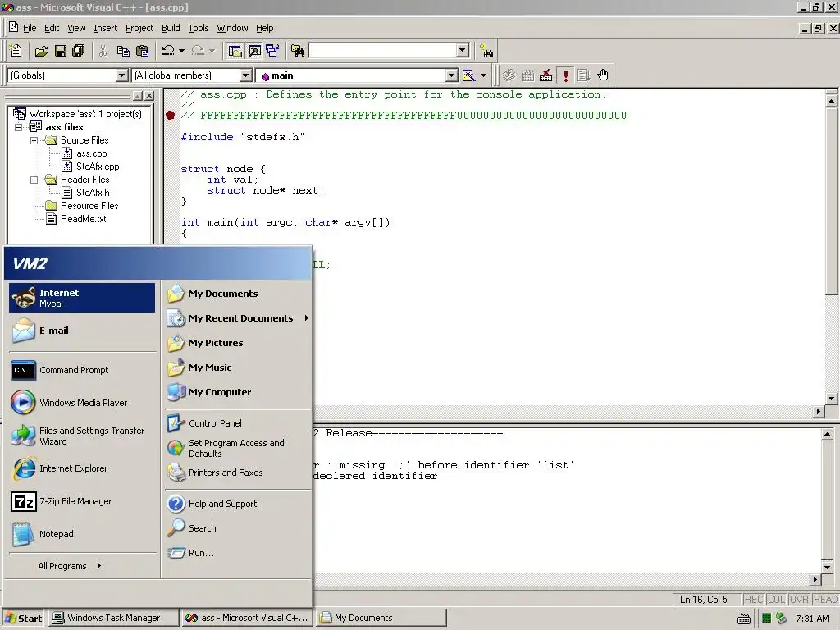Image resolution: width=840 pixels, height=630 pixels.
Task: Toggle the Output pane toolbar button
Action: click(x=254, y=51)
